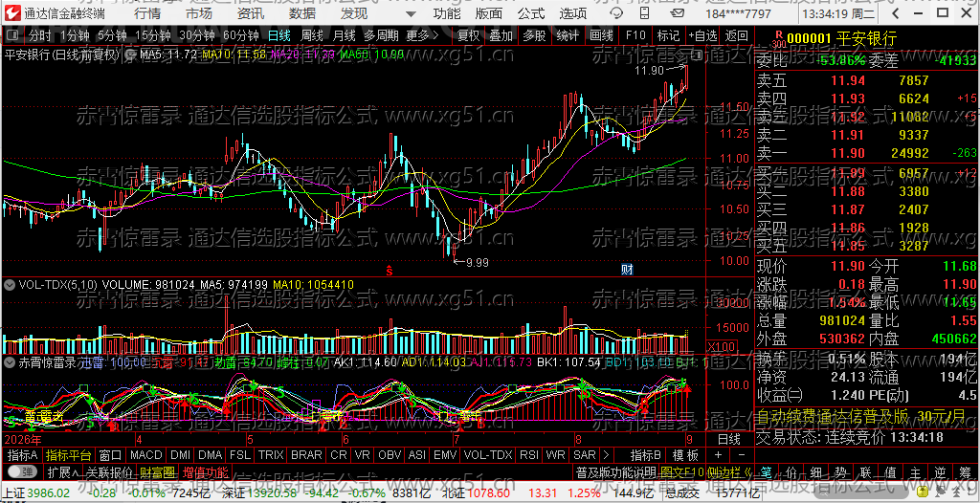Select the 细 detail tab icon
Image resolution: width=980 pixels, height=503 pixels.
pos(816,471)
